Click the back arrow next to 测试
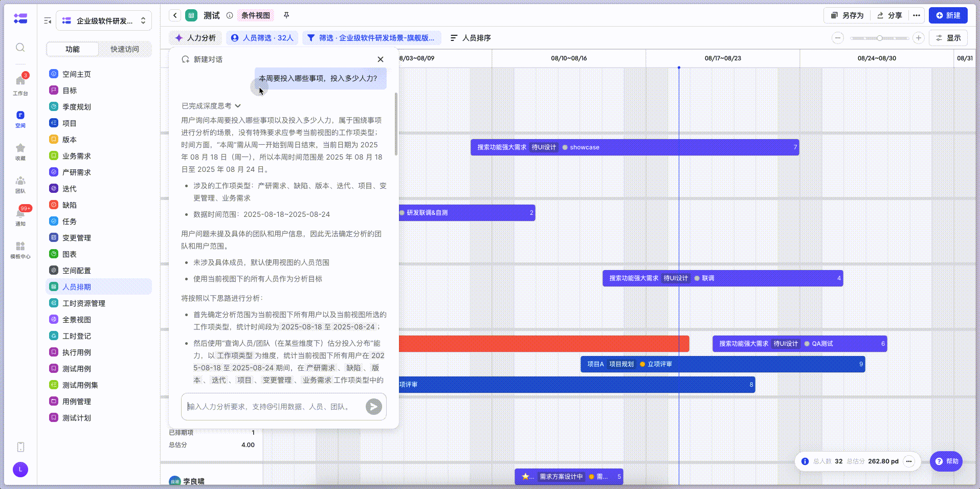This screenshot has width=980, height=489. (175, 15)
